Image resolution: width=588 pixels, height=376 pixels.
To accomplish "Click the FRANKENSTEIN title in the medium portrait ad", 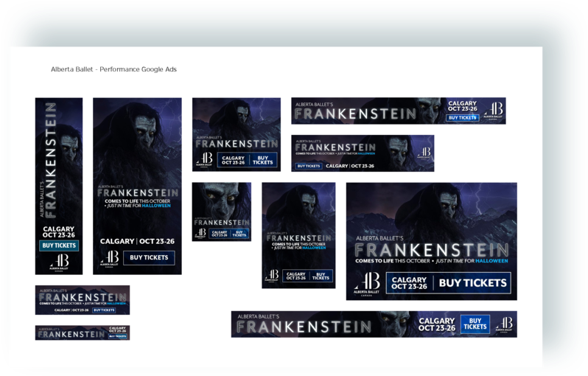I will pyautogui.click(x=299, y=238).
